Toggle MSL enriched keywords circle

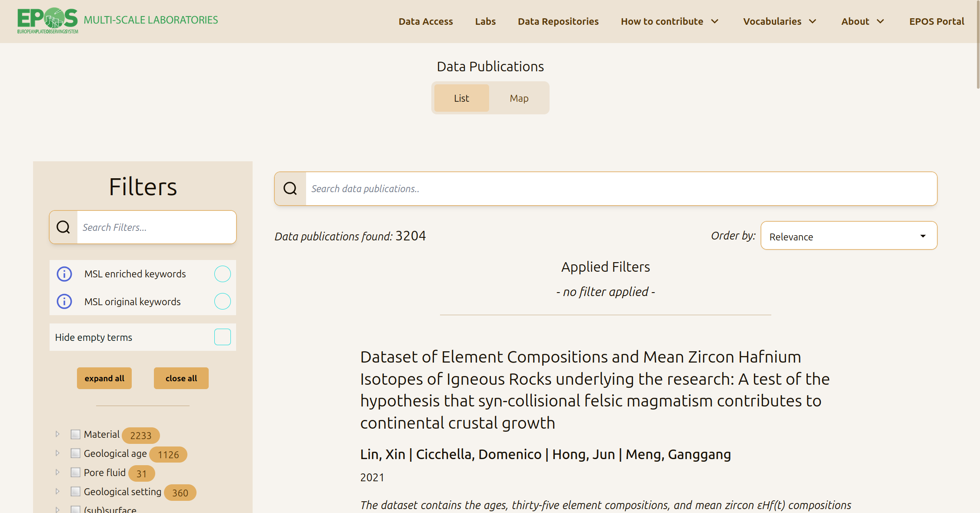223,274
